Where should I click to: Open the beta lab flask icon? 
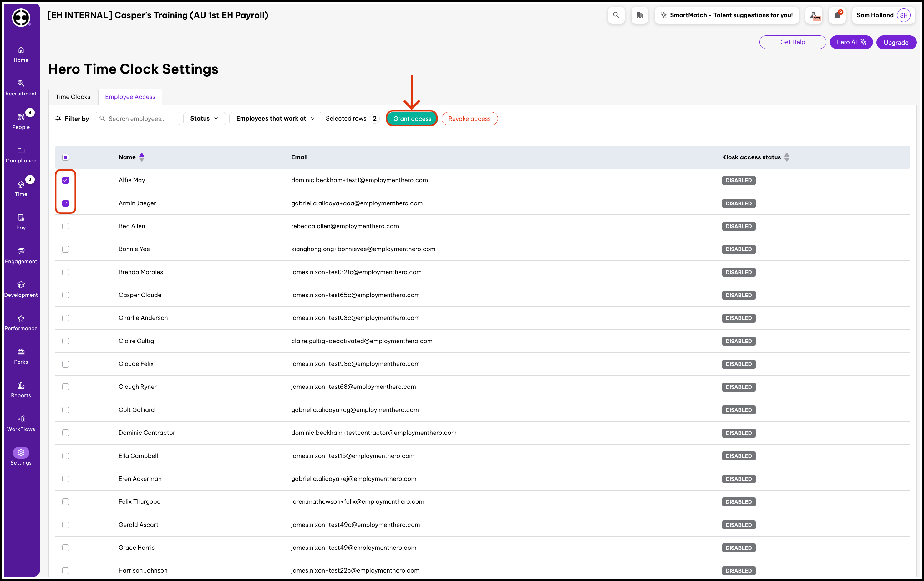[x=814, y=15]
